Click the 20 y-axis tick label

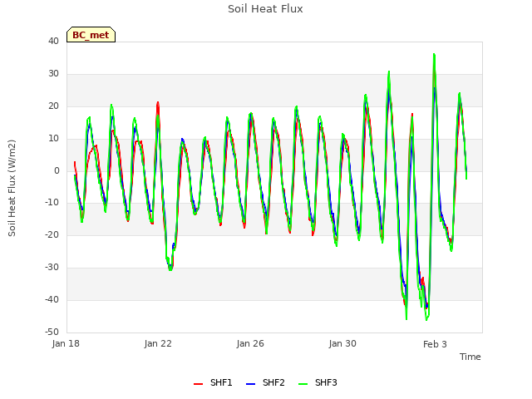53,106
